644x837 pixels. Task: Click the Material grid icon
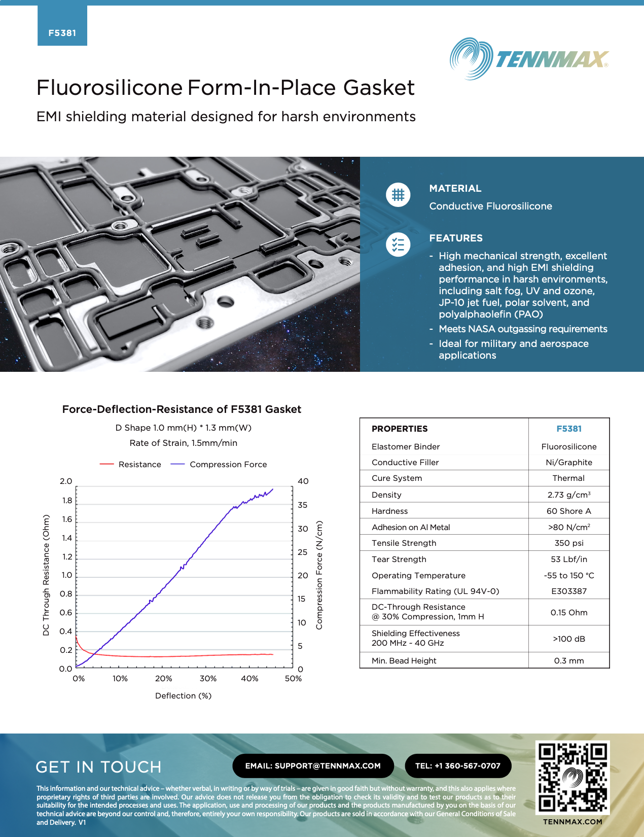click(x=398, y=195)
